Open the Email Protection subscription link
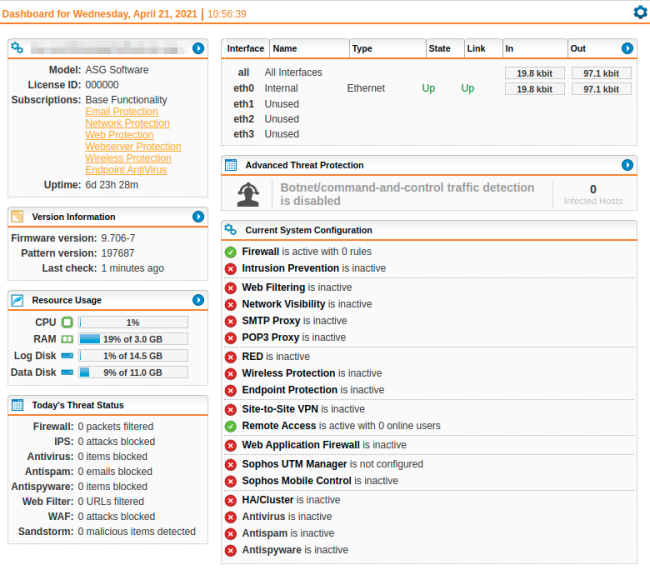The width and height of the screenshot is (650, 570). point(121,112)
